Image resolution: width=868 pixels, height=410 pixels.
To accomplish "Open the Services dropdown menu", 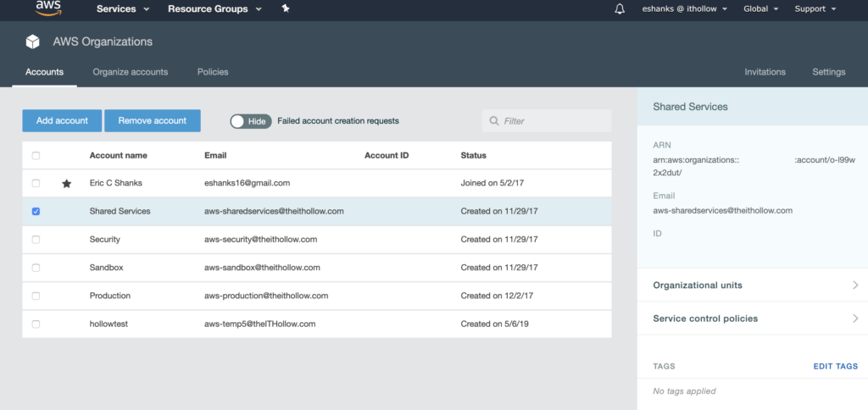I will tap(123, 9).
